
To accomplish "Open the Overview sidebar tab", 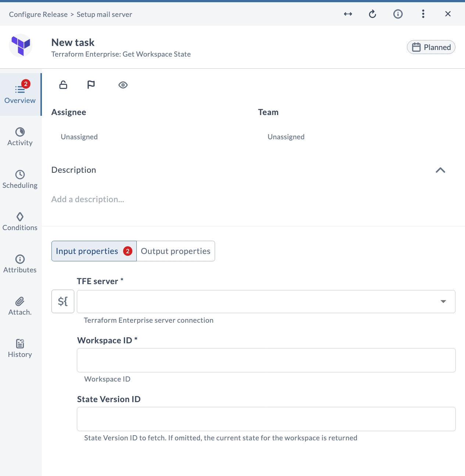I will [20, 94].
